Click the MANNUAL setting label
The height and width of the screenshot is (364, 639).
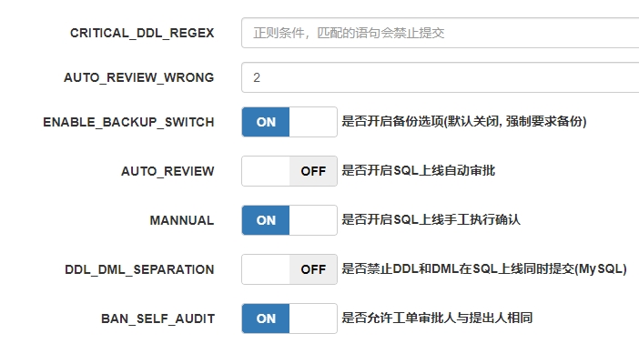[x=181, y=220]
